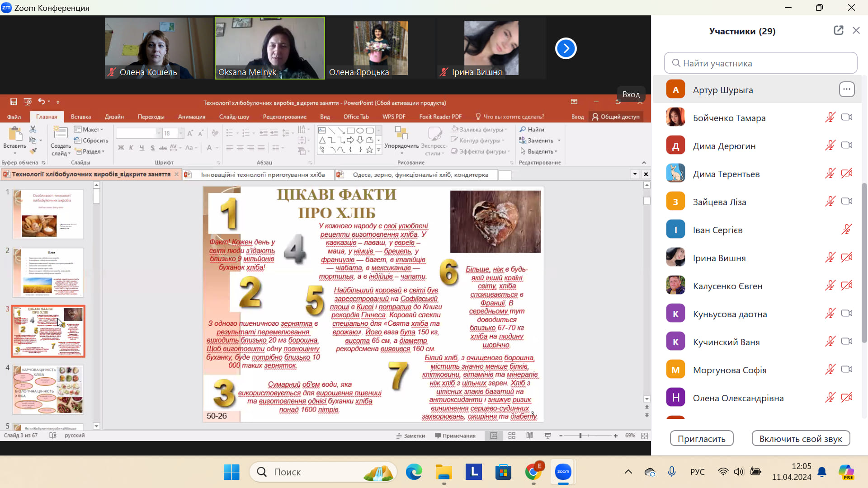Open the font size dropdown showing 18
This screenshot has width=868, height=488.
coord(181,133)
